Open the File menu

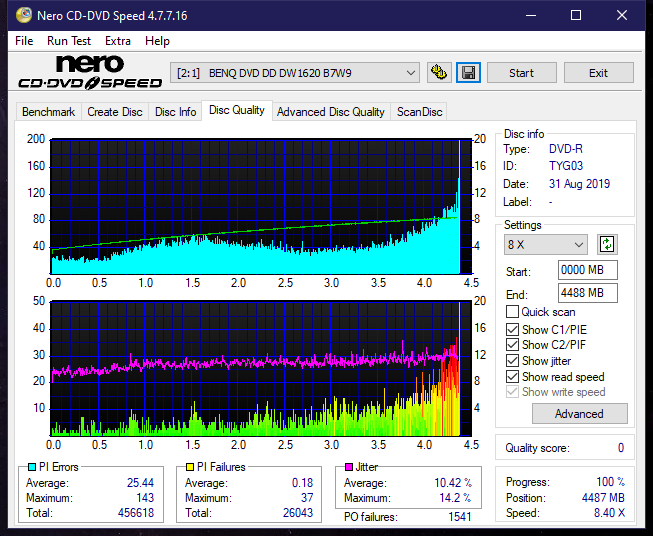click(x=24, y=41)
